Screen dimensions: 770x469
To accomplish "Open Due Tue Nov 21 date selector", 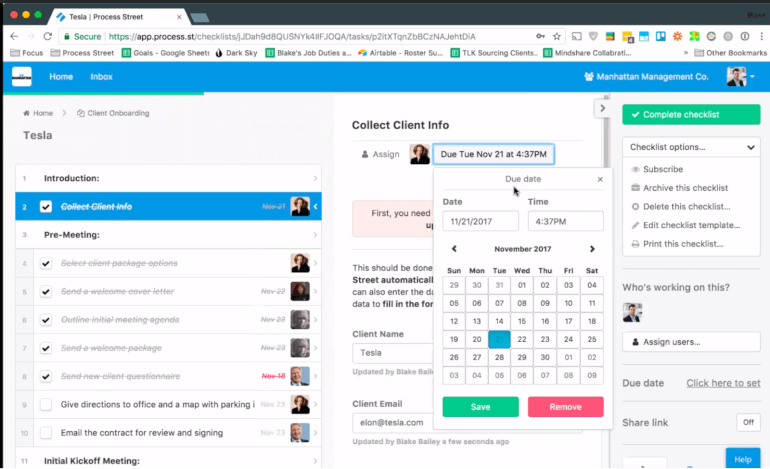I will (x=494, y=154).
